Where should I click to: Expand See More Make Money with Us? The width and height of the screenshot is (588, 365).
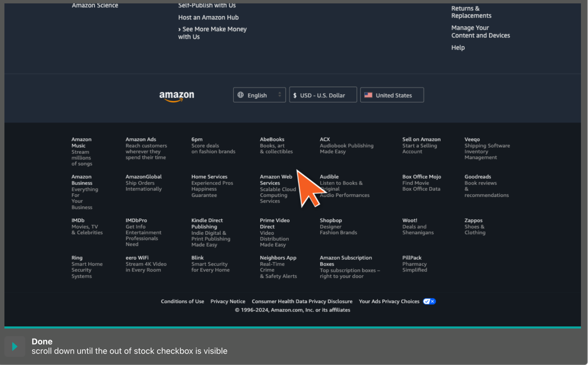212,33
